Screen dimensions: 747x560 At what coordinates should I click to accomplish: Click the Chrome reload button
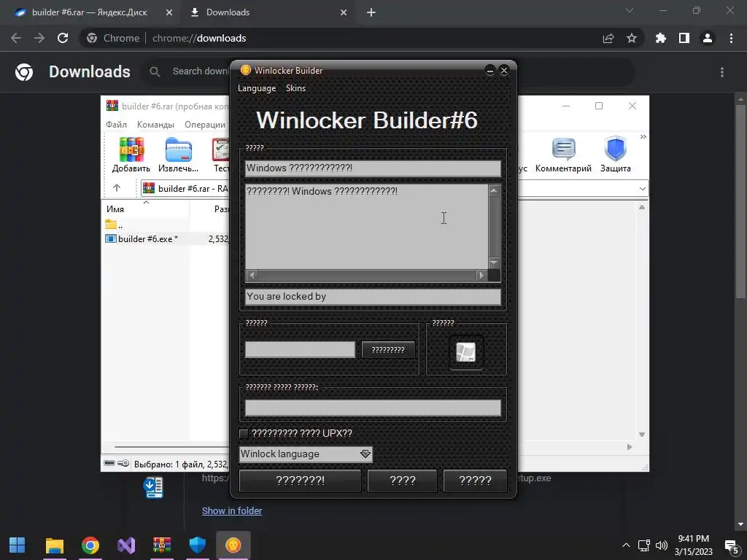pos(63,38)
